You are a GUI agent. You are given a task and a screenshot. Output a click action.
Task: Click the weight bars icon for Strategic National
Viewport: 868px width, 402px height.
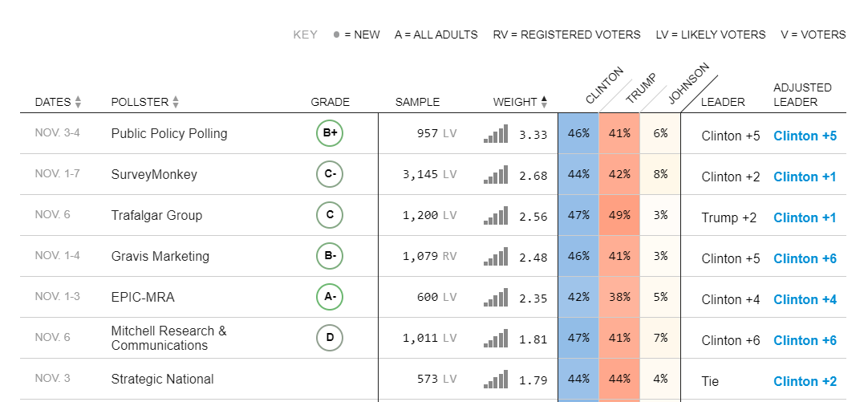coord(496,380)
